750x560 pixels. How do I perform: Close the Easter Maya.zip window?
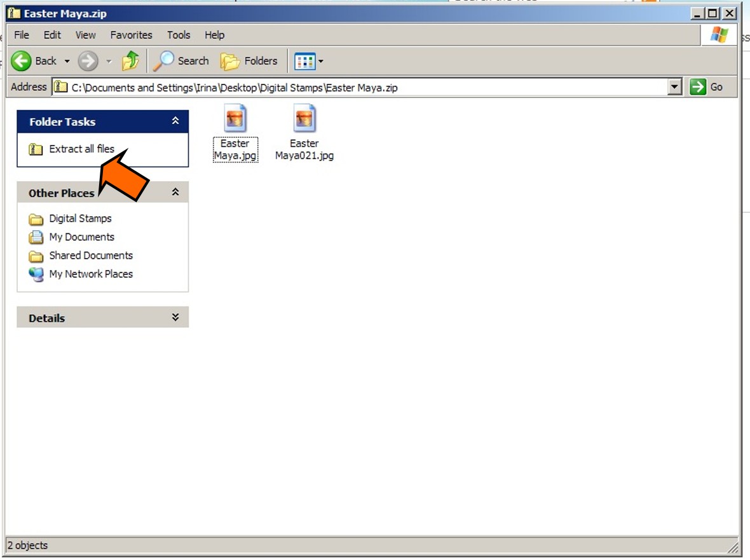pyautogui.click(x=730, y=13)
